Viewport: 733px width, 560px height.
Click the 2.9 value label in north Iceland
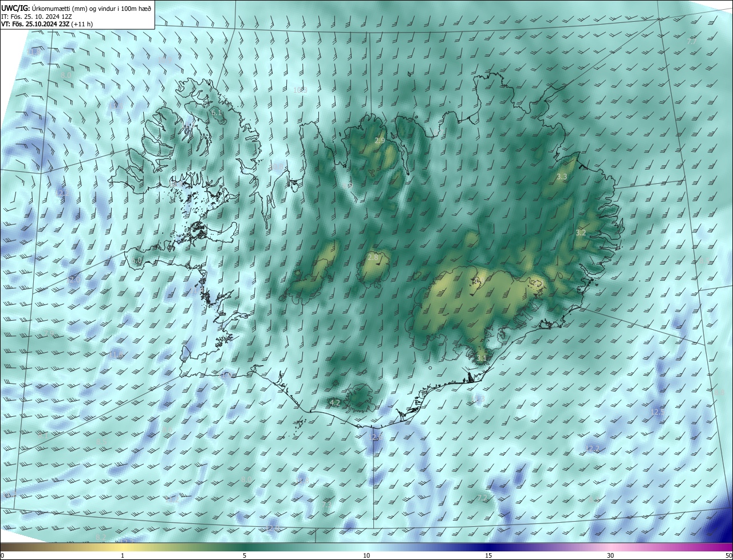coord(380,140)
